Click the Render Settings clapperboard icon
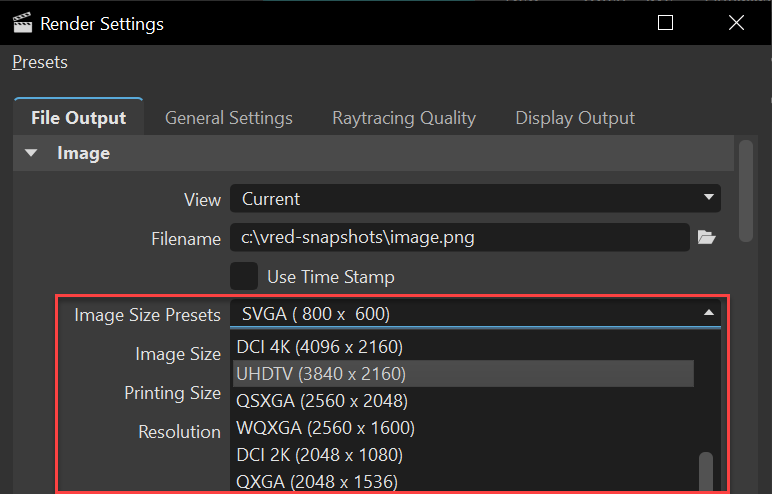The image size is (773, 494). 23,23
